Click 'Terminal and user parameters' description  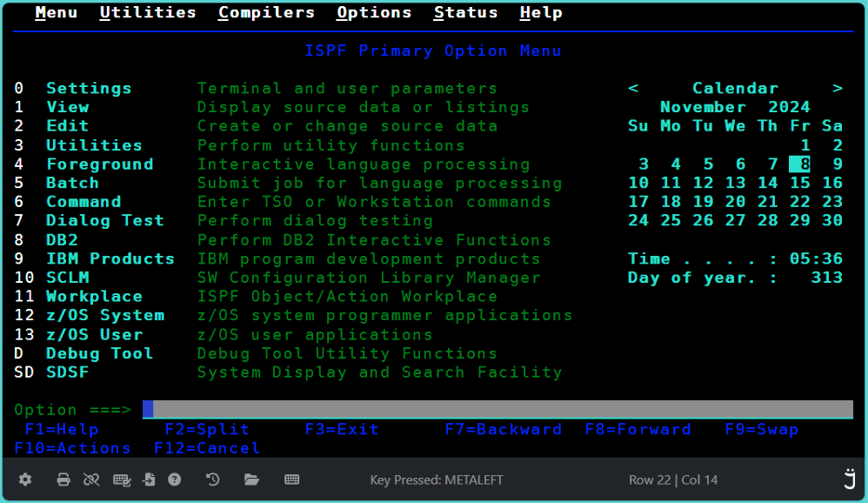(347, 88)
